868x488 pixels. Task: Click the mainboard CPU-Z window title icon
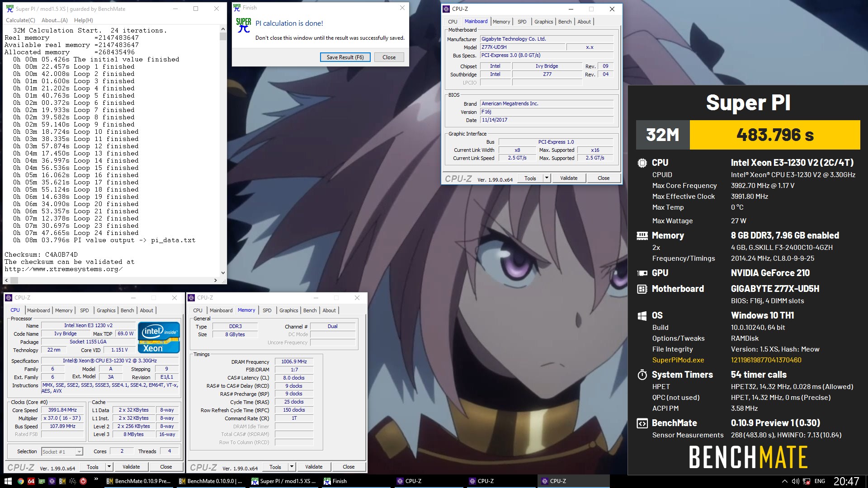(x=446, y=9)
